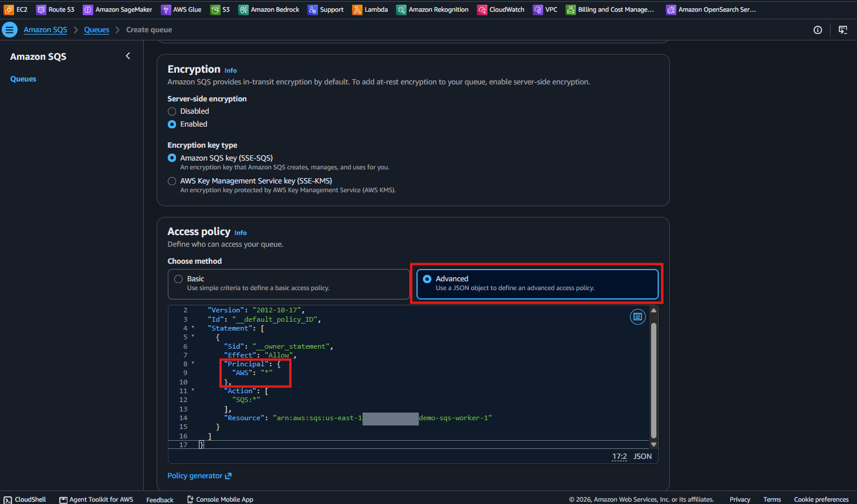Click the JSON language label in editor status
This screenshot has width=857, height=504.
tap(642, 457)
